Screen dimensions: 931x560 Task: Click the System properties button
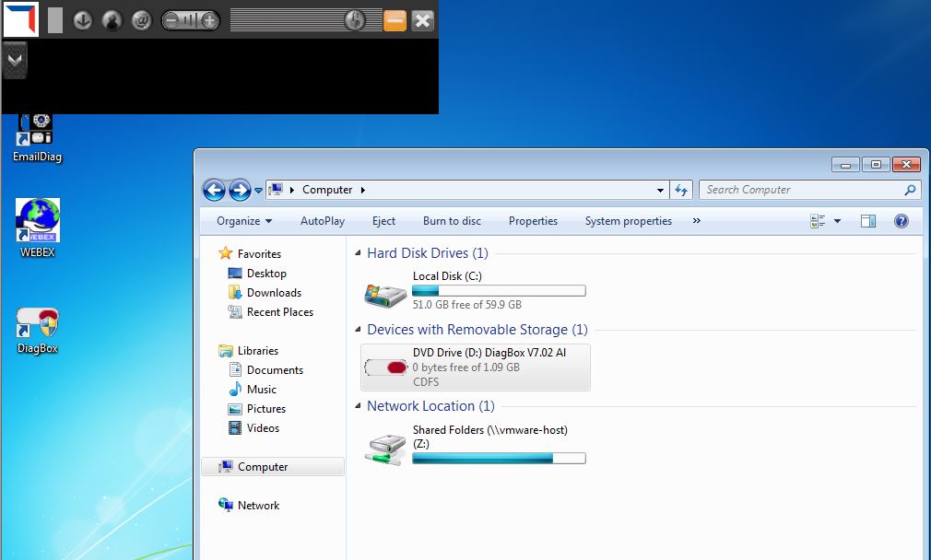tap(628, 221)
